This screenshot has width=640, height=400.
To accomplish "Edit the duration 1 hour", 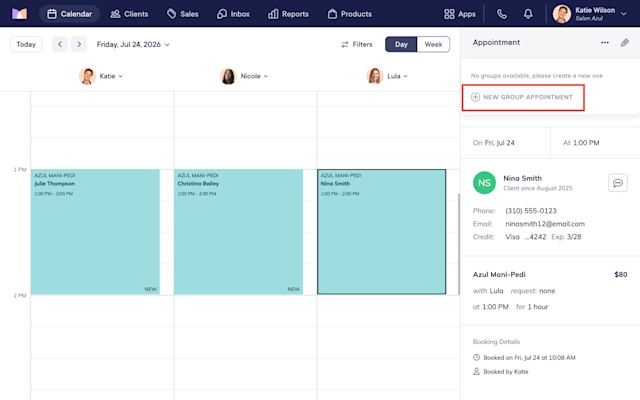I will (x=538, y=307).
